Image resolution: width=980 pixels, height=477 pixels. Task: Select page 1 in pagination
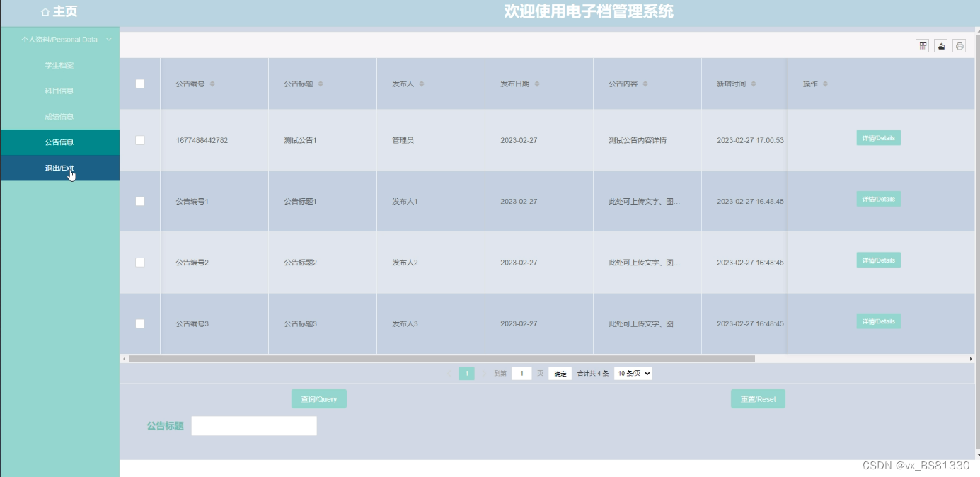466,374
